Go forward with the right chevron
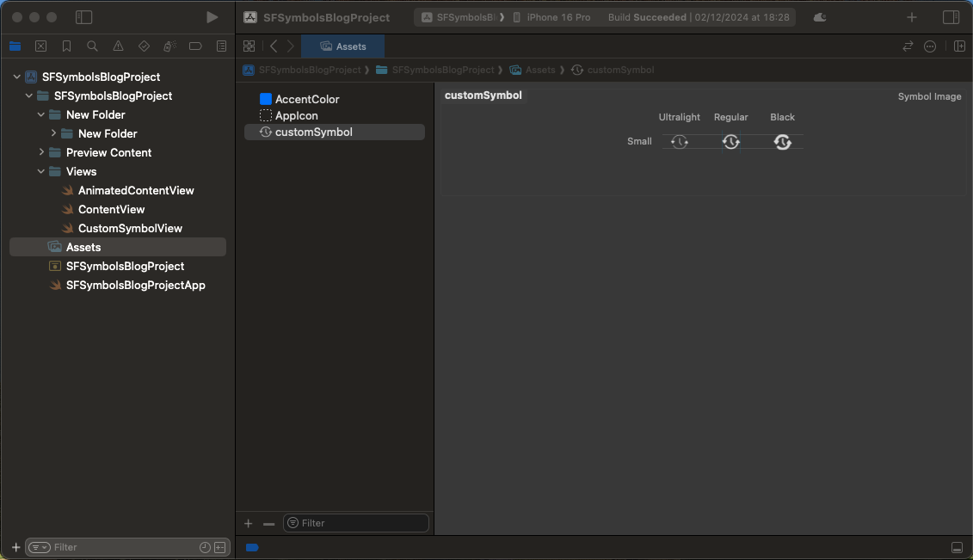Image resolution: width=973 pixels, height=560 pixels. click(291, 46)
